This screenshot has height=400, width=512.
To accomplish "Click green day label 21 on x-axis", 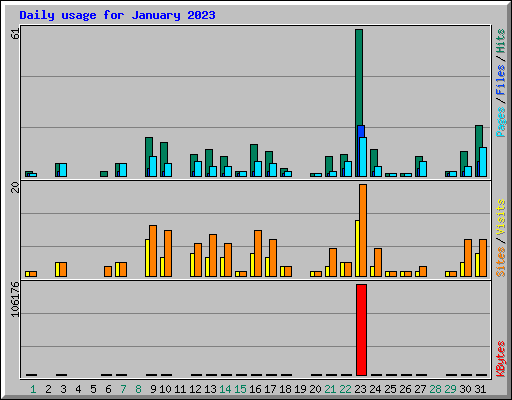I will pyautogui.click(x=330, y=389).
